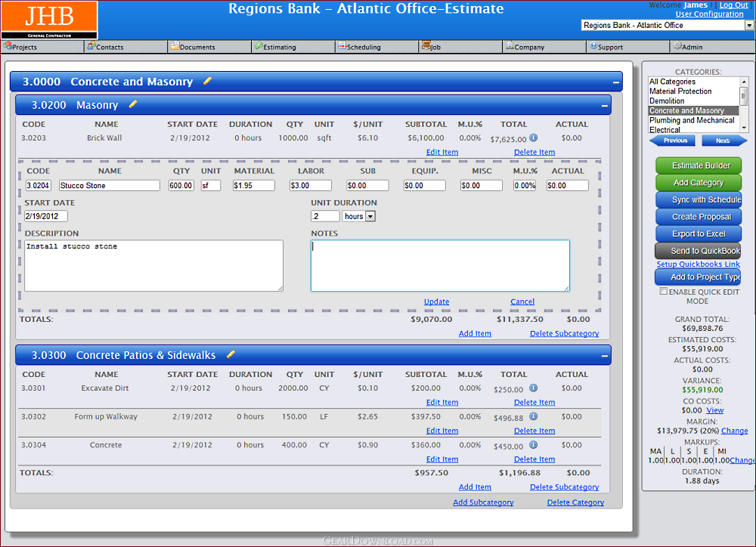Open the Admin menu

[x=712, y=47]
